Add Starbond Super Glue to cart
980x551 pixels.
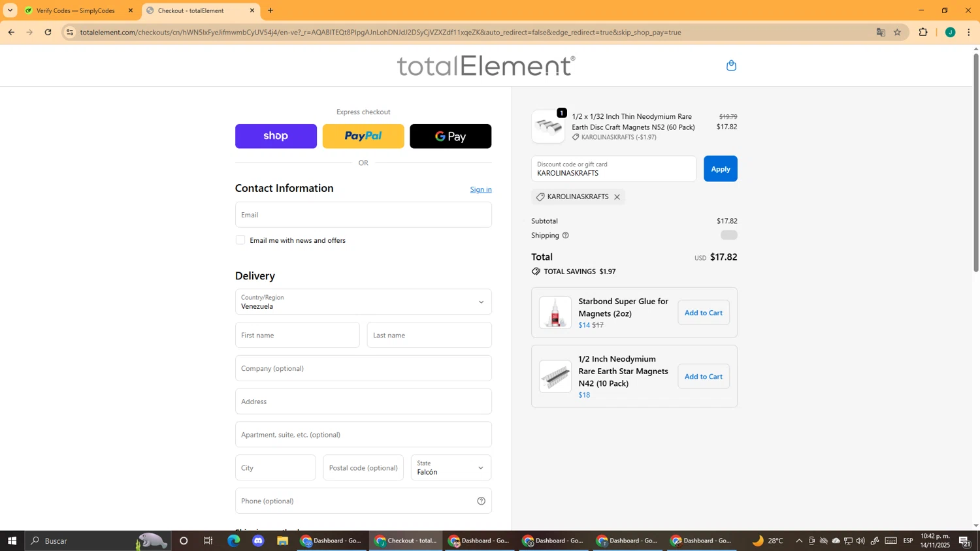tap(704, 313)
